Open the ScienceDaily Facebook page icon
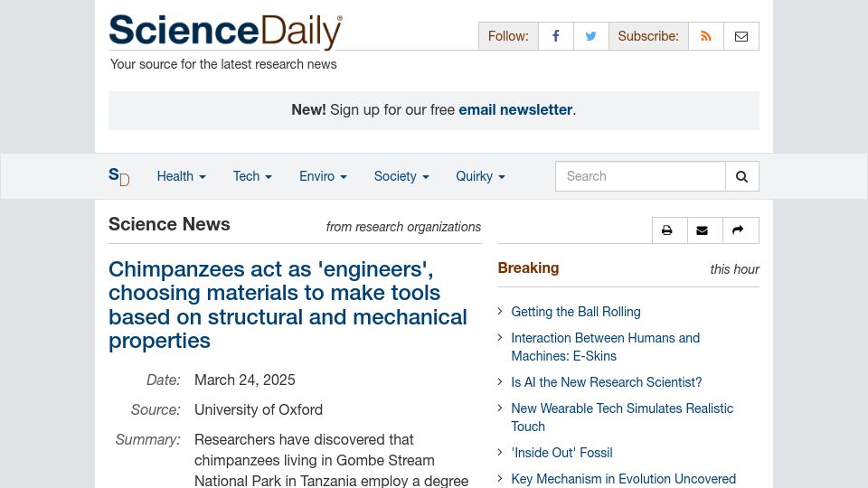The width and height of the screenshot is (868, 488). pos(556,36)
